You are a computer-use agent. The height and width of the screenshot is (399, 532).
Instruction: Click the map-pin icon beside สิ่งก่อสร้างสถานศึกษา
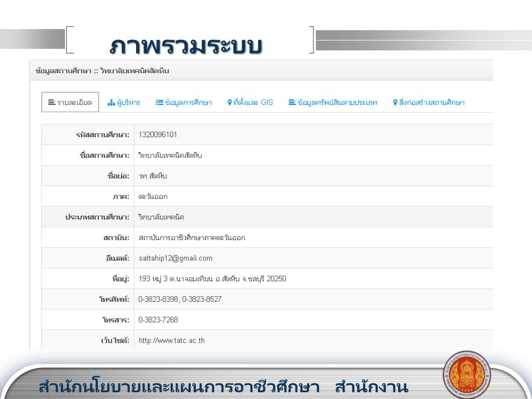pyautogui.click(x=395, y=102)
